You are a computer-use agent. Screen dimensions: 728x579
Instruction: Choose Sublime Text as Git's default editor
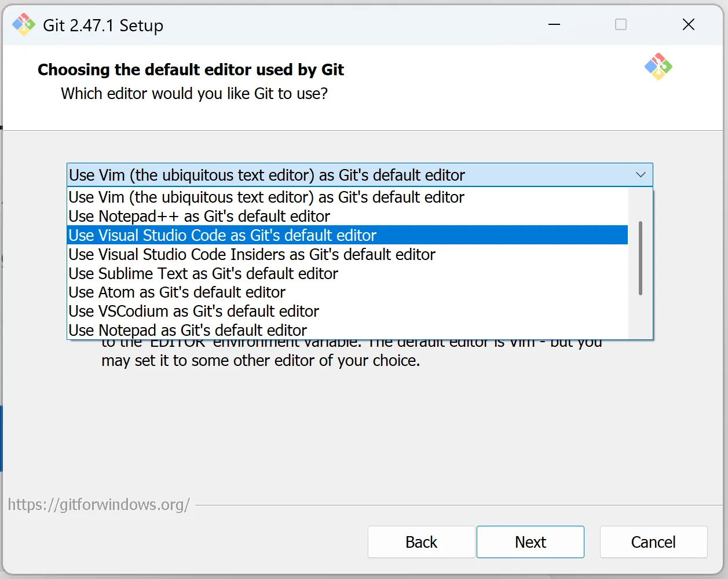203,274
